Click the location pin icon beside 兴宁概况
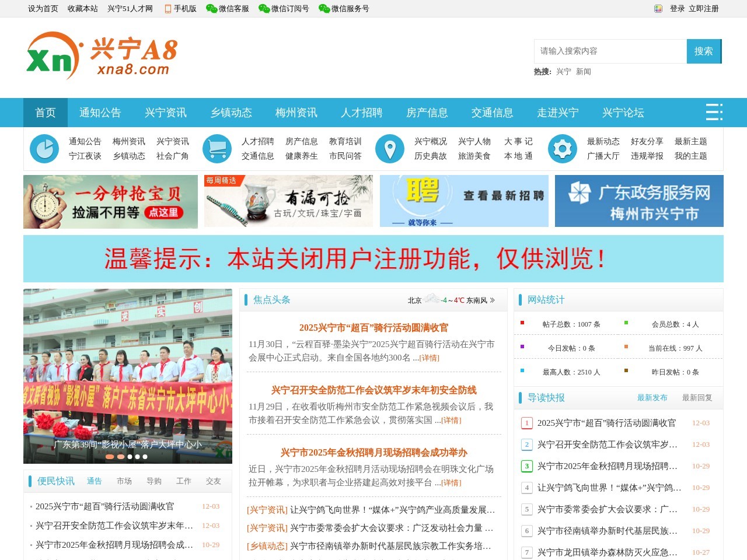 pos(390,148)
